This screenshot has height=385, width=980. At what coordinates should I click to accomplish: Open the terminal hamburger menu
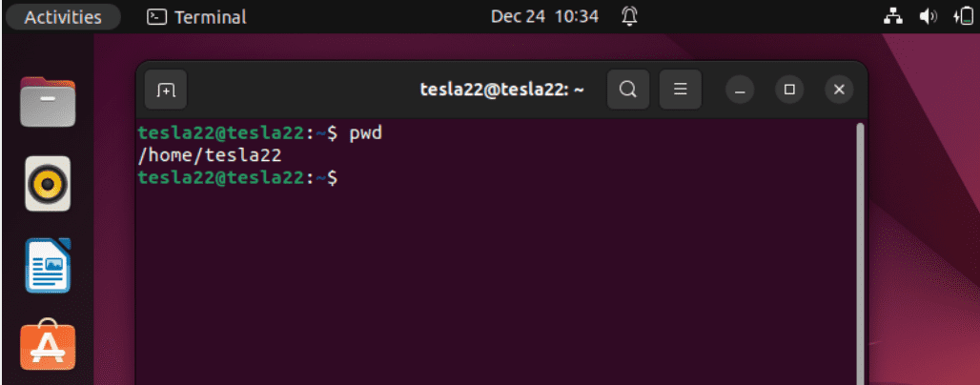tap(681, 90)
